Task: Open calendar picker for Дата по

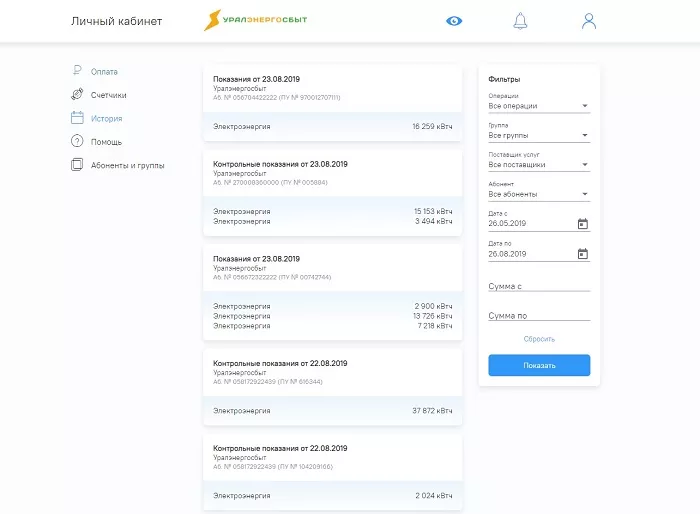Action: click(x=583, y=254)
